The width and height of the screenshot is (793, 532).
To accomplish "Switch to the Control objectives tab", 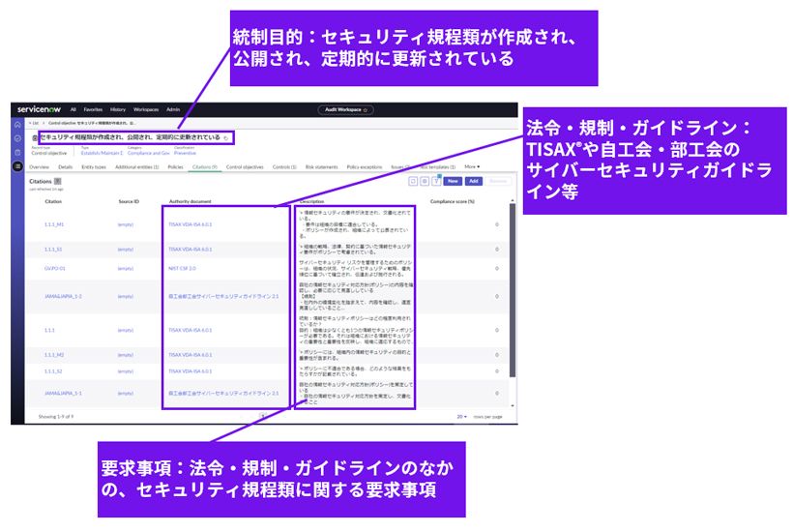I will tap(244, 166).
